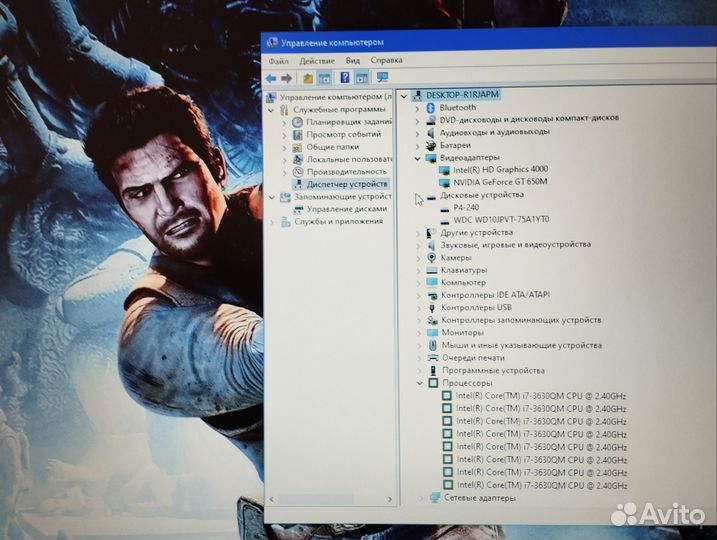717x540 pixels.
Task: Select Службы и приложения tree item
Action: coord(339,221)
